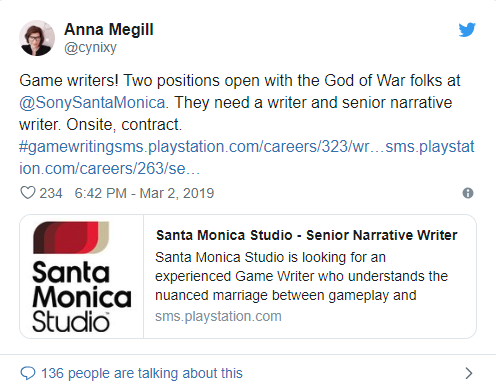Open Anna Megill's profile avatar
The height and width of the screenshot is (388, 496).
pyautogui.click(x=37, y=38)
